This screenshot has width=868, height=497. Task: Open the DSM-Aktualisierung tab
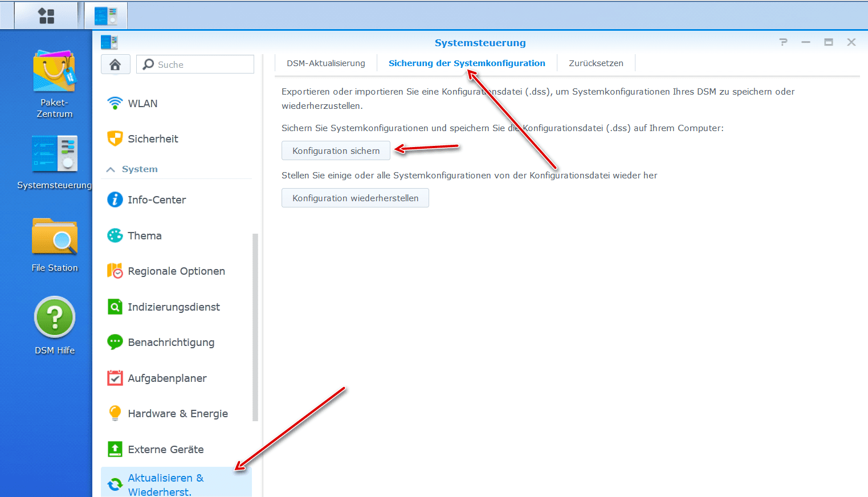pos(326,63)
